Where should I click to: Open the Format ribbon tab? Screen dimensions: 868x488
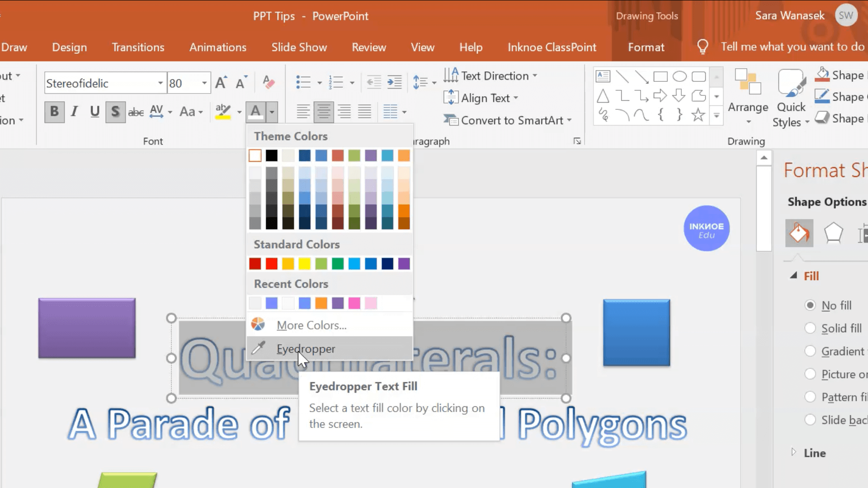(x=646, y=47)
